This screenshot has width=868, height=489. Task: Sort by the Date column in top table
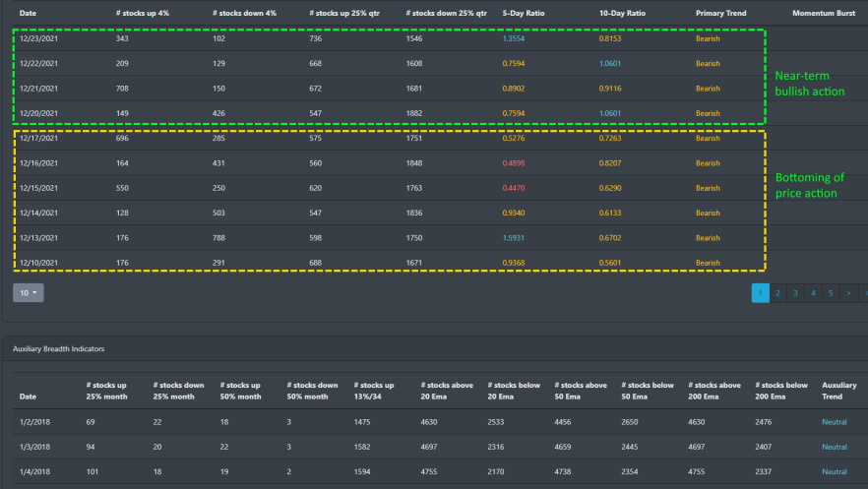28,13
